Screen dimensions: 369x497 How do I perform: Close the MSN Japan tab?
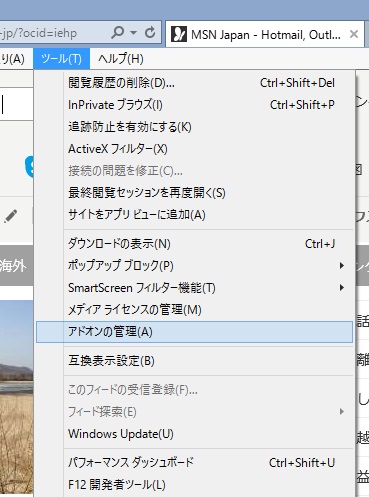point(354,34)
